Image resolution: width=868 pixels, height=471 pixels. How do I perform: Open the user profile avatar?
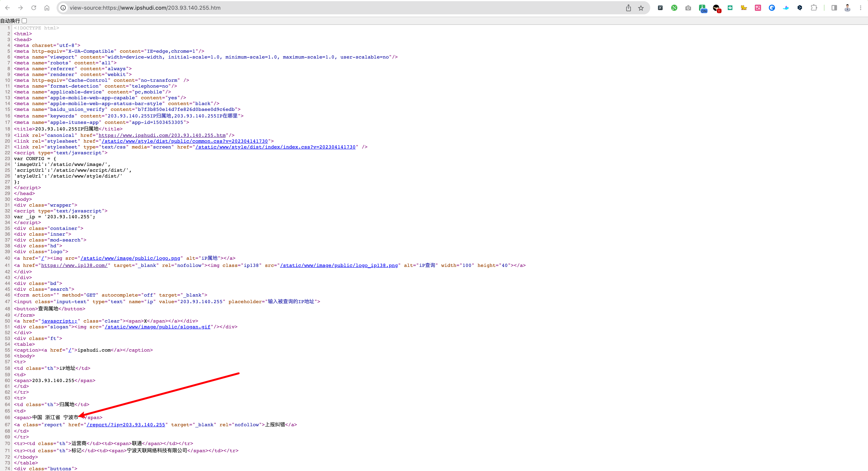click(x=847, y=8)
